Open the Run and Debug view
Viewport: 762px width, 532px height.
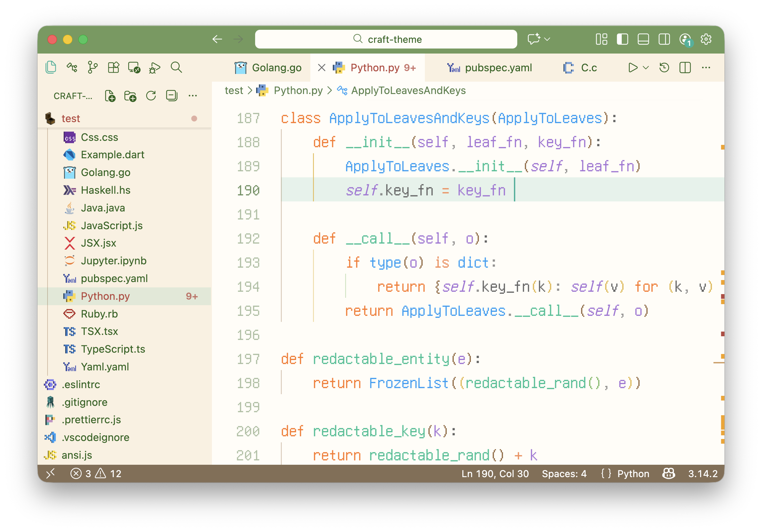tap(154, 68)
